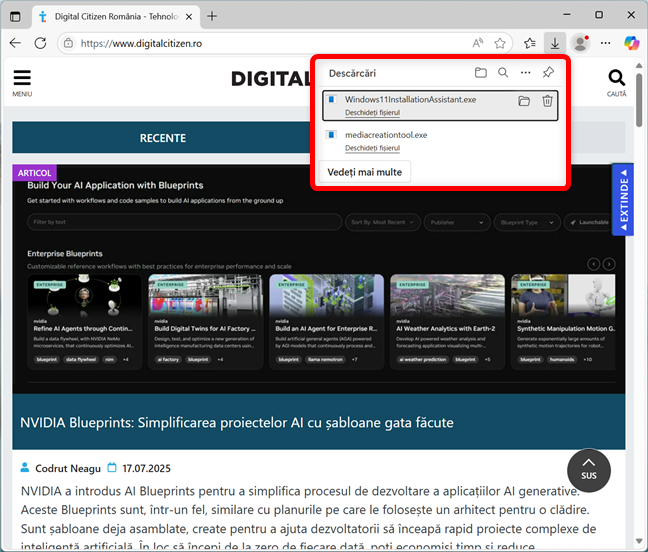Open the downloads folder from panel header
This screenshot has width=648, height=552.
point(481,73)
